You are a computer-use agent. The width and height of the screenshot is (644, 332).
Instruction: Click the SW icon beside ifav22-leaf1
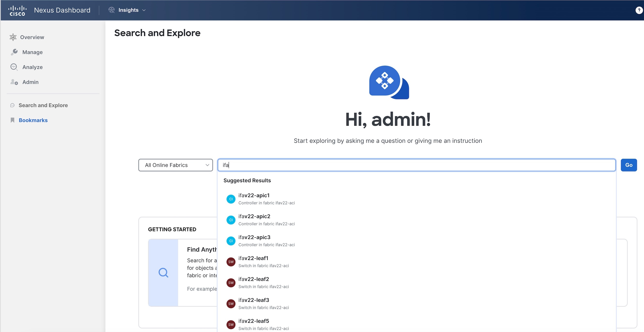click(231, 262)
